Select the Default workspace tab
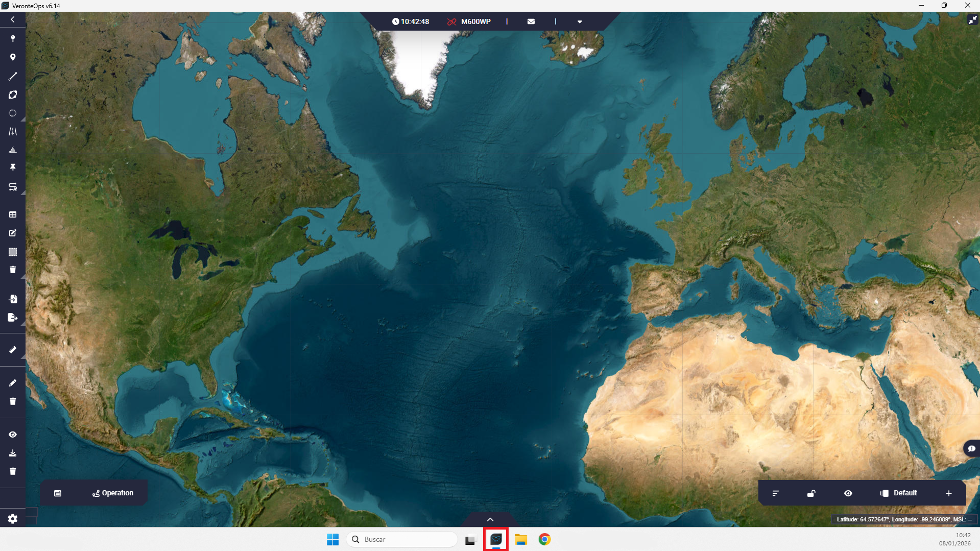 899,493
